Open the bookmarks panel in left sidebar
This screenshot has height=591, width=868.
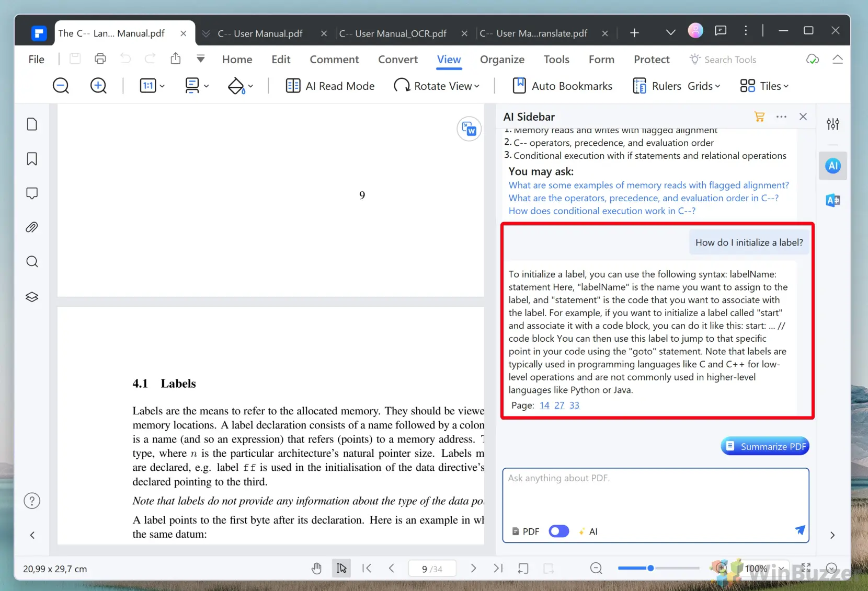32,159
